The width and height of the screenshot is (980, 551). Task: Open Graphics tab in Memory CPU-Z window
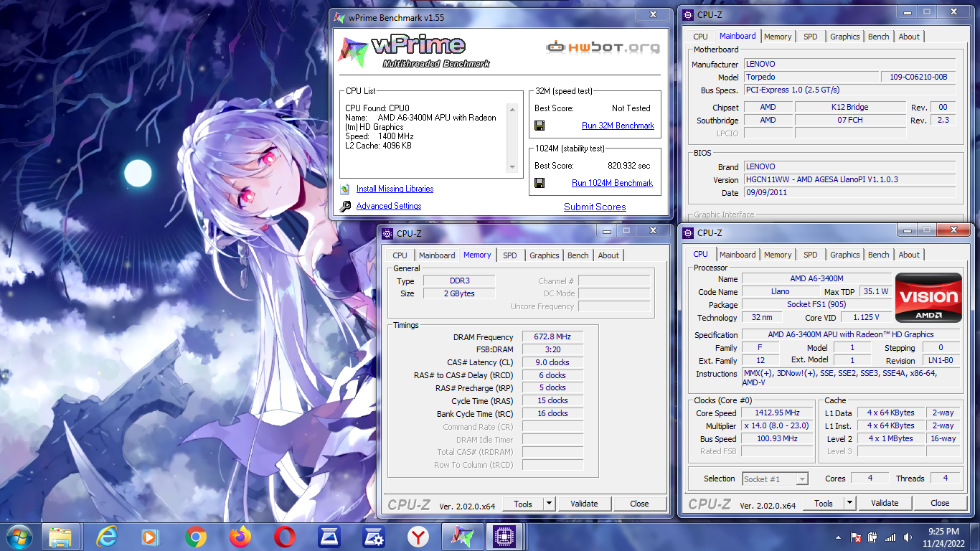(544, 255)
